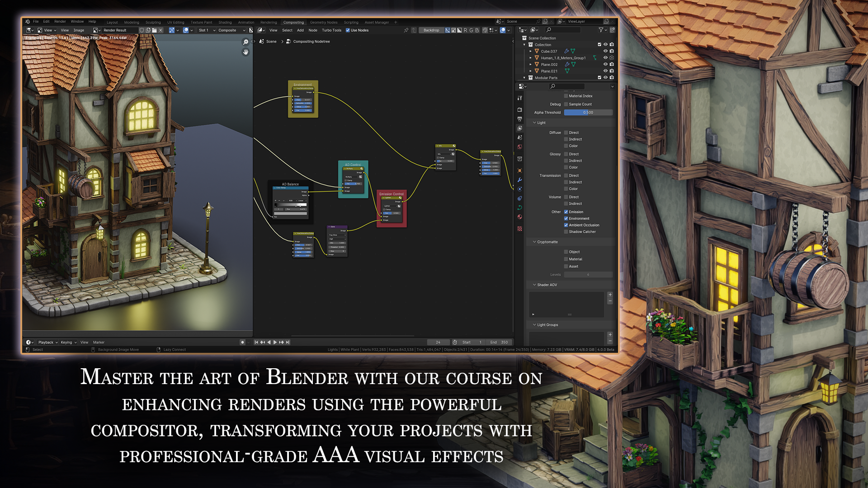Switch to the Shading workspace tab
The width and height of the screenshot is (868, 488).
tap(225, 22)
